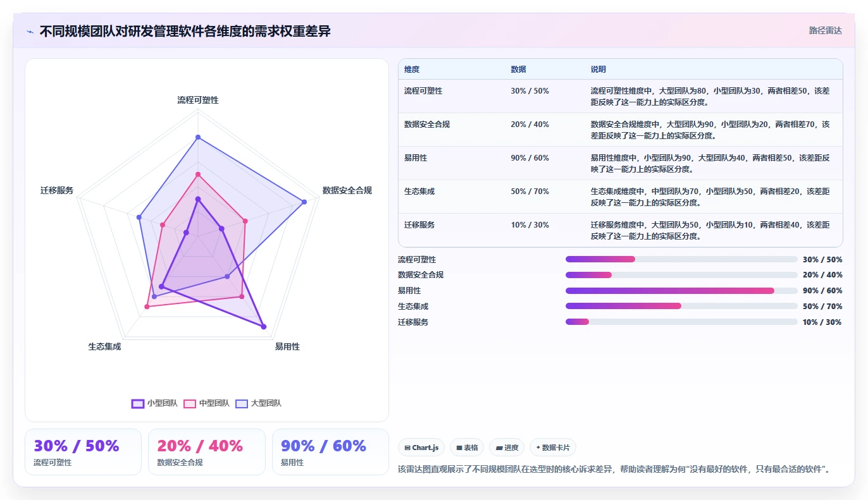
Task: Toggle the 中型团队 legend swatch
Action: pos(190,403)
